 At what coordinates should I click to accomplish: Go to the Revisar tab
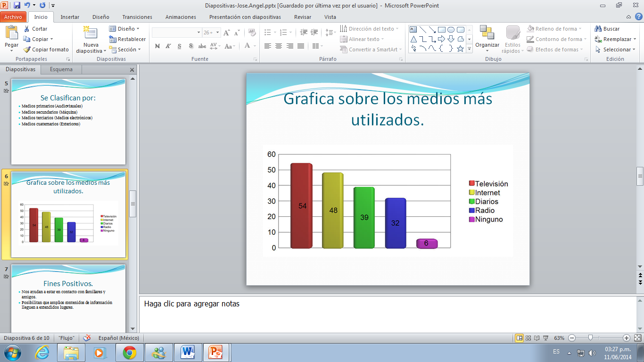303,17
